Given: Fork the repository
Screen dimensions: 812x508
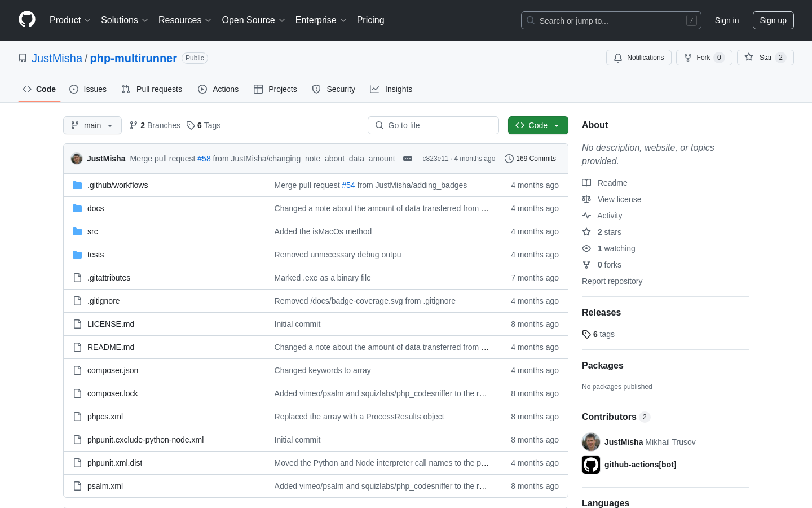Looking at the screenshot, I should (x=704, y=58).
